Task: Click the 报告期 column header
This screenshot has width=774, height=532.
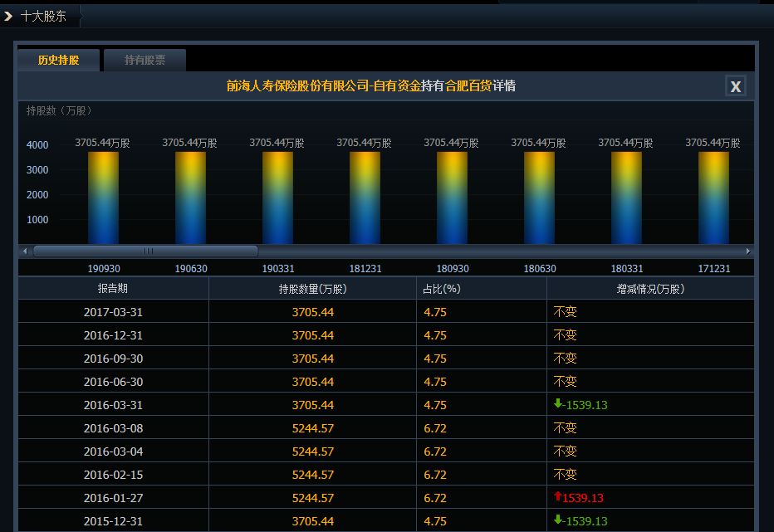Action: [113, 289]
